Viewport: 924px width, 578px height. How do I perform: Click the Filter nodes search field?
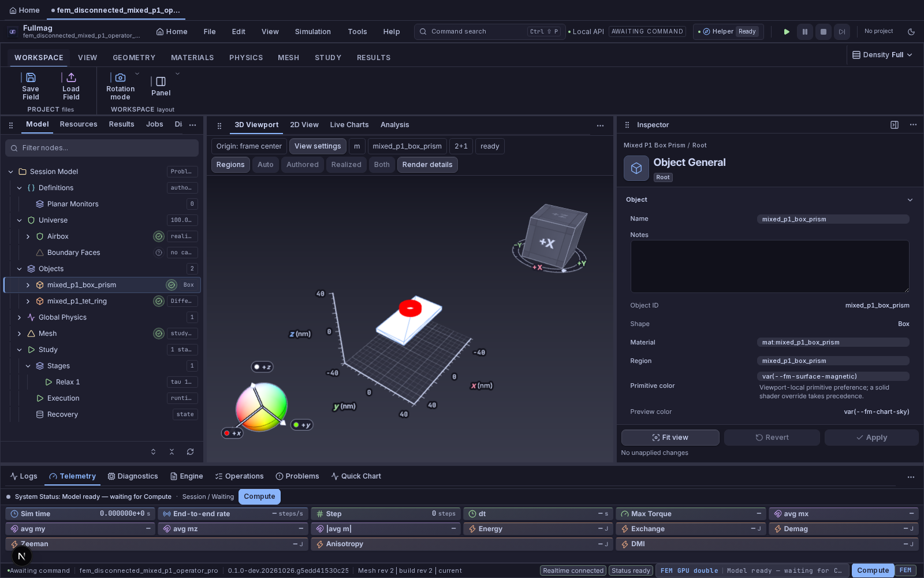pos(102,148)
